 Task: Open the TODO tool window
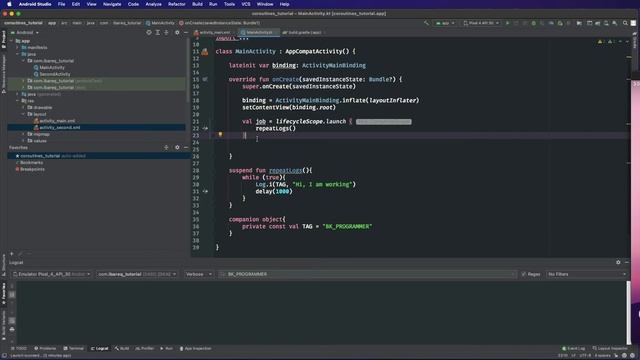click(19, 349)
